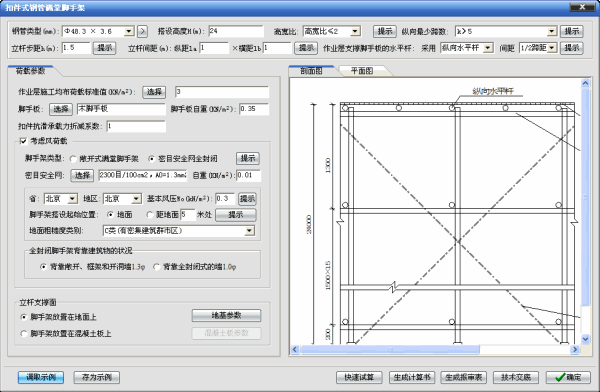Switch to 剖面图 tab
Viewport: 600px width, 392px height.
[311, 71]
